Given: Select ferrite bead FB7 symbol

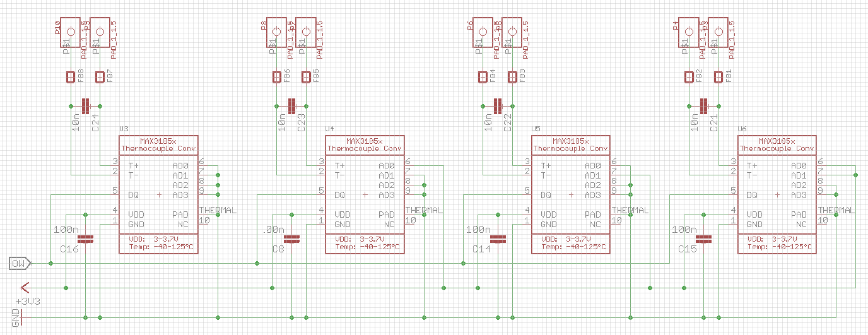Looking at the screenshot, I should click(99, 77).
